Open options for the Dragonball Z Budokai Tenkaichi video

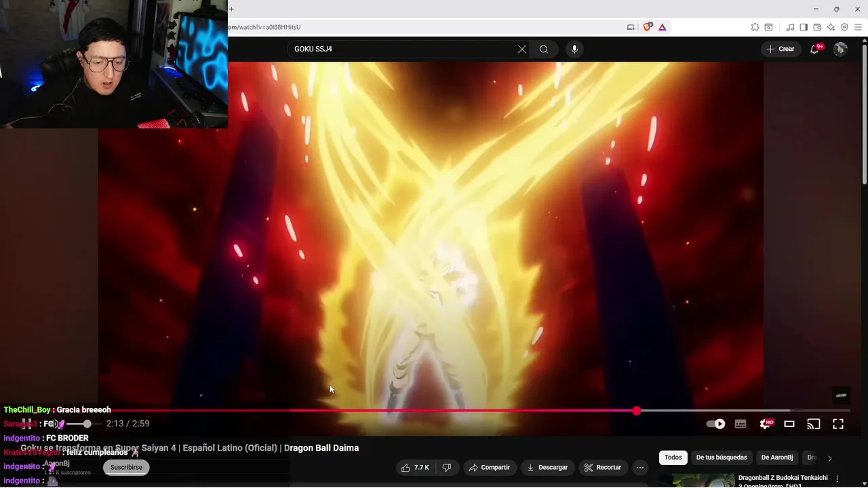click(838, 479)
